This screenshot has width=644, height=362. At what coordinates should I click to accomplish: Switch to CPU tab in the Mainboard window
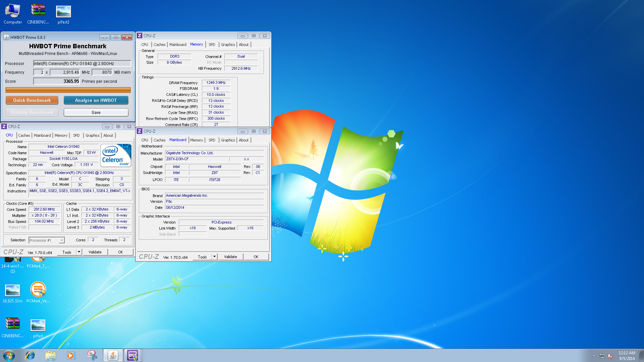click(x=145, y=140)
